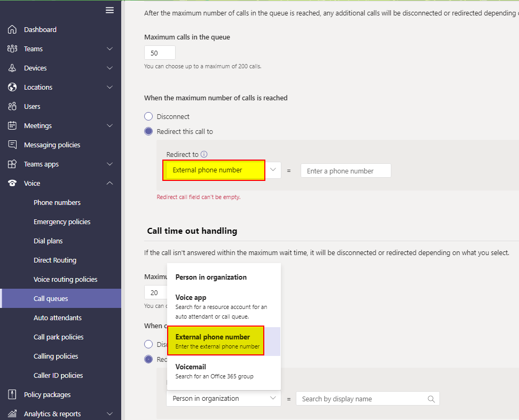Collapse the Voice section chevron
Image resolution: width=519 pixels, height=420 pixels.
[x=109, y=183]
